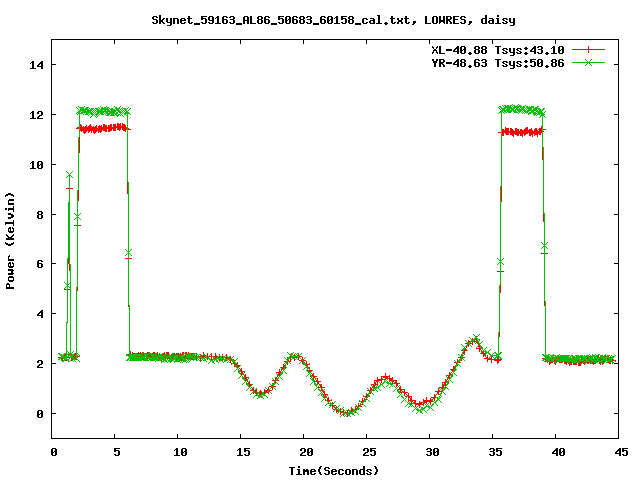Click the first red plateau near 11.4 Kelvin
Image resolution: width=640 pixels, height=480 pixels.
tap(103, 129)
